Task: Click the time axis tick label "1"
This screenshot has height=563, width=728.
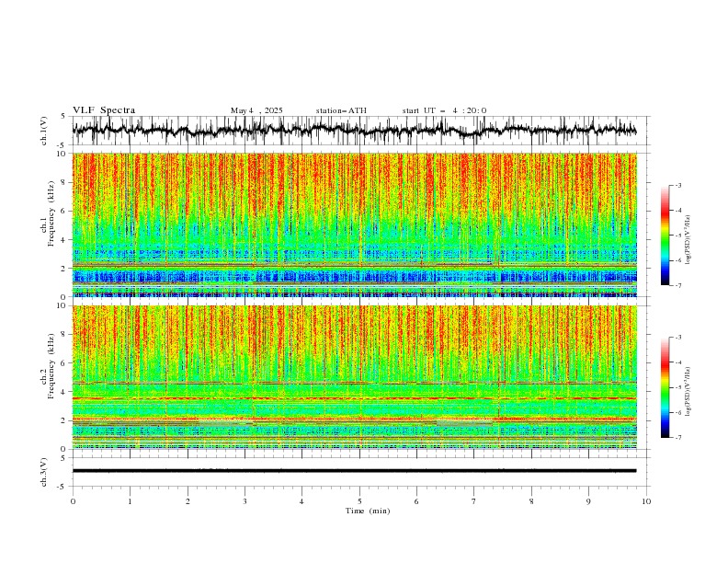Action: (130, 501)
